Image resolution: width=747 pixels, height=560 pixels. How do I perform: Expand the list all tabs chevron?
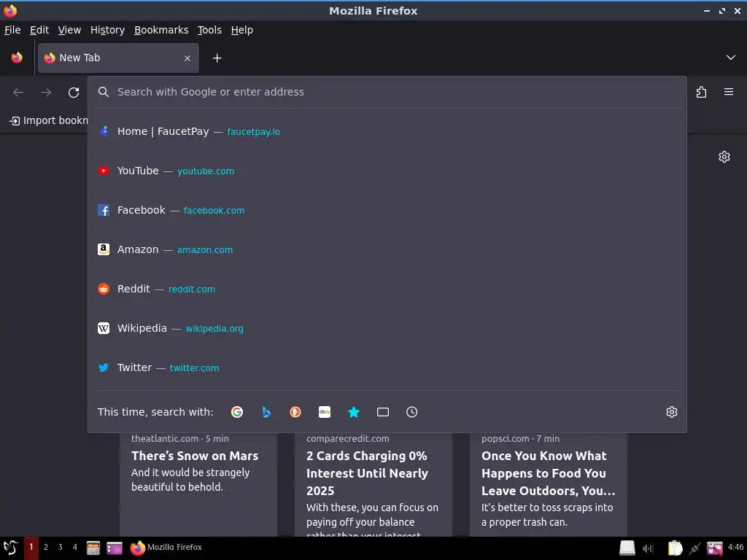click(x=730, y=58)
